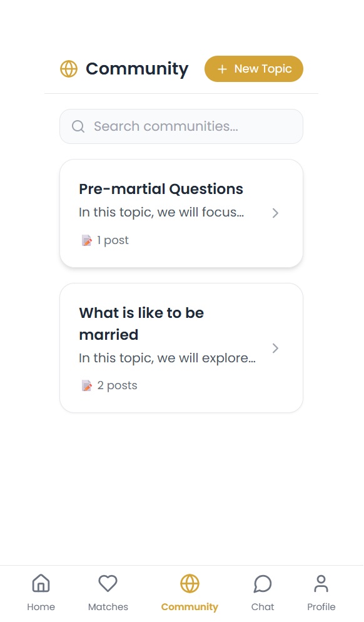The height and width of the screenshot is (622, 364).
Task: Click the posts icon under What is like to be married
Action: (86, 385)
